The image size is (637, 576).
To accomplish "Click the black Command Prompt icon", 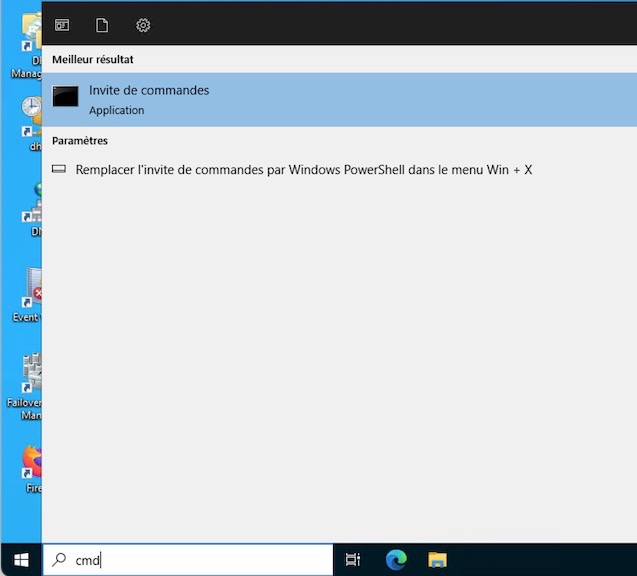I will pos(65,98).
